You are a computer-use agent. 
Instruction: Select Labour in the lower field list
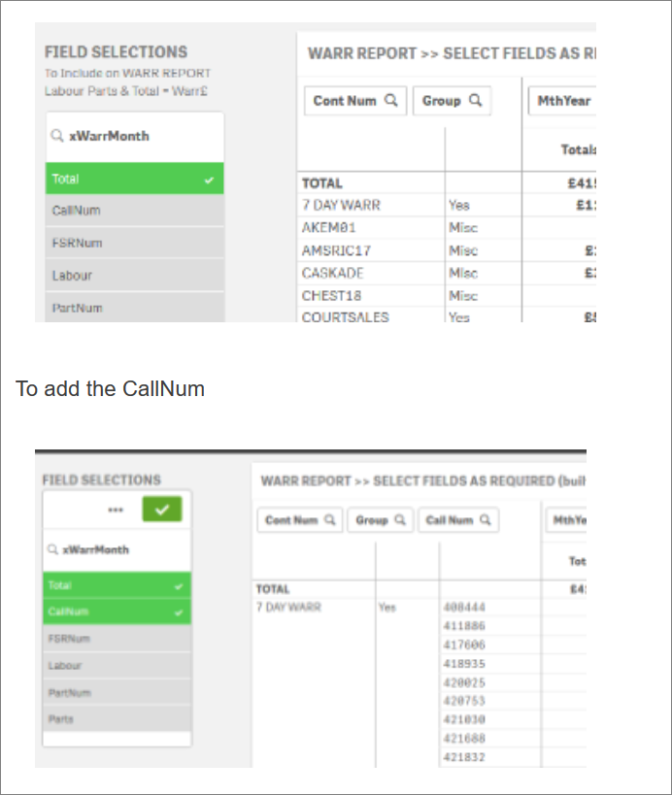pyautogui.click(x=117, y=666)
